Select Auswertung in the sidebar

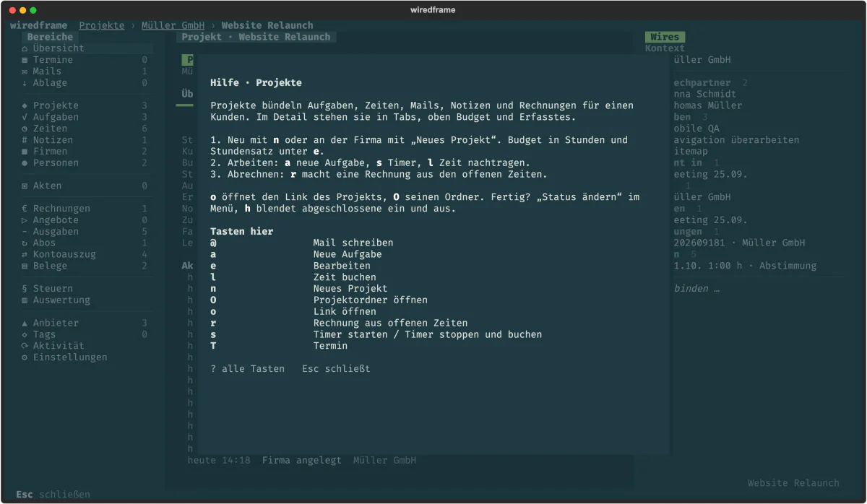click(x=85, y=300)
